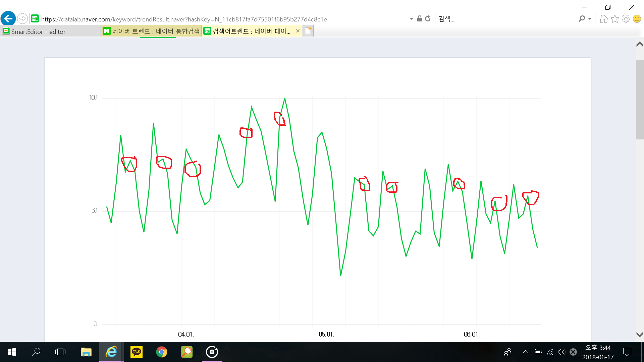
Task: Expand the search provider dropdown arrow
Action: tap(590, 19)
